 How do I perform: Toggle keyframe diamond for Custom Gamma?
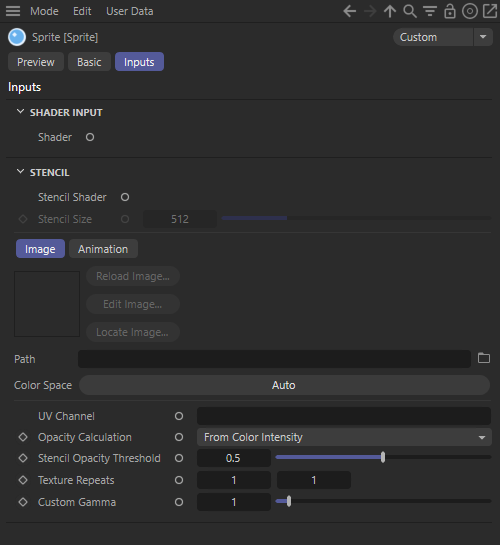[23, 502]
